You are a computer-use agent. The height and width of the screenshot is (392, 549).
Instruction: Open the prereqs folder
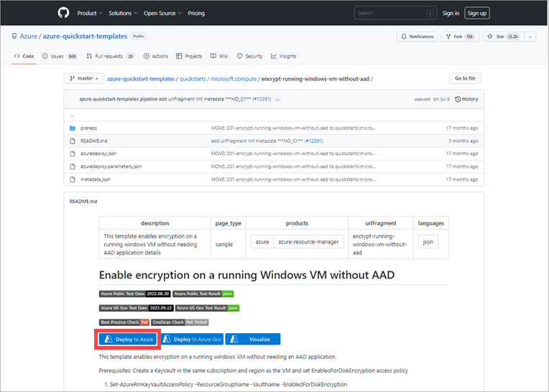click(88, 128)
